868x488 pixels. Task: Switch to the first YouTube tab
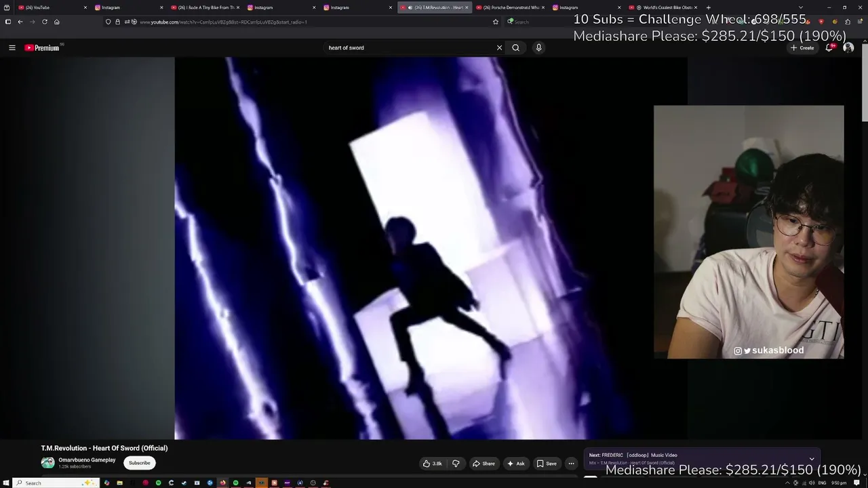click(51, 7)
